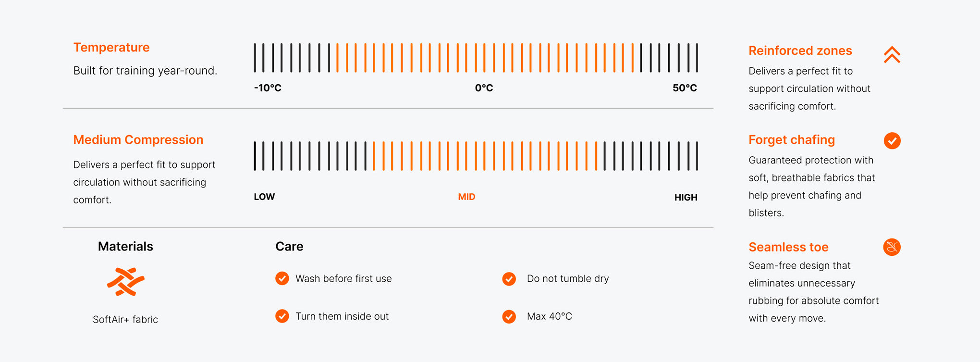
Task: Click the leaf icon next to Seamless toe
Action: pyautogui.click(x=892, y=247)
